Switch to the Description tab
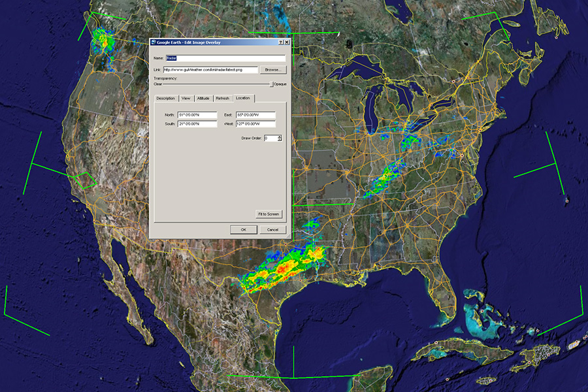 pyautogui.click(x=165, y=98)
